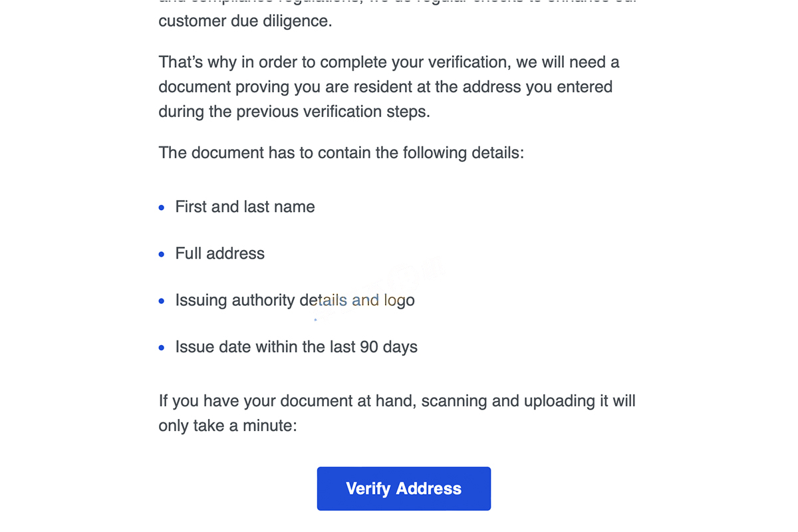
Task: Click line 'document proving you are resident'
Action: [x=385, y=87]
